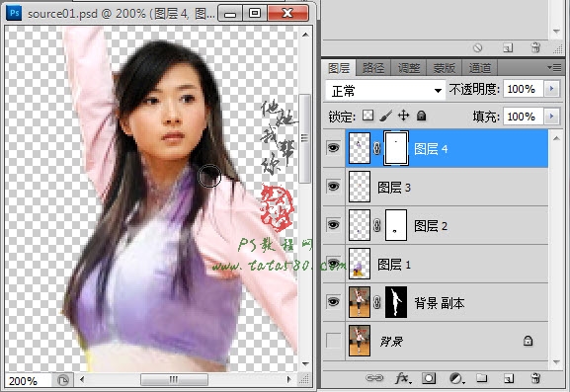The image size is (570, 392).
Task: Select the 背景 layer thumbnail
Action: 360,341
